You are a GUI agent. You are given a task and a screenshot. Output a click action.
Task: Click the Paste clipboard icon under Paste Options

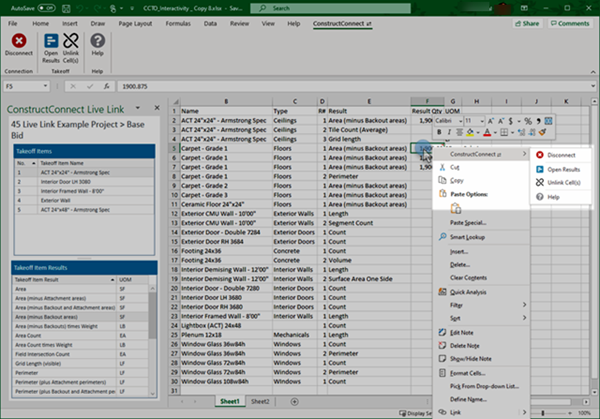456,209
